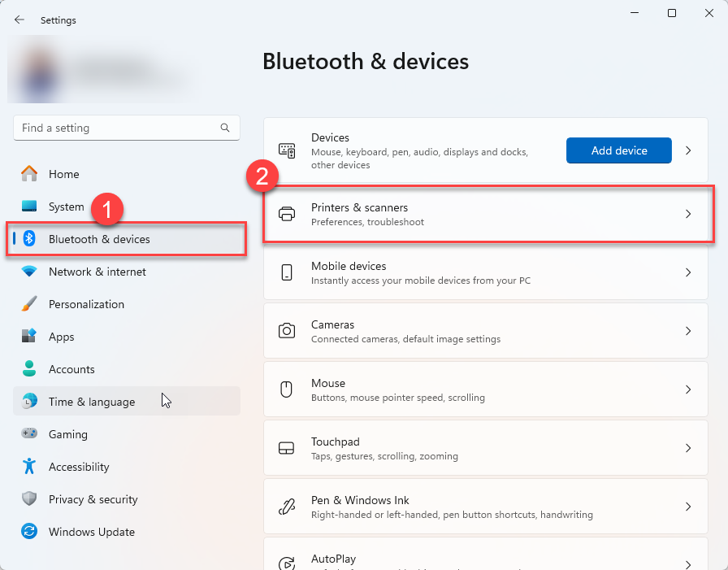Click the Network & internet Wi-Fi icon

pyautogui.click(x=29, y=272)
